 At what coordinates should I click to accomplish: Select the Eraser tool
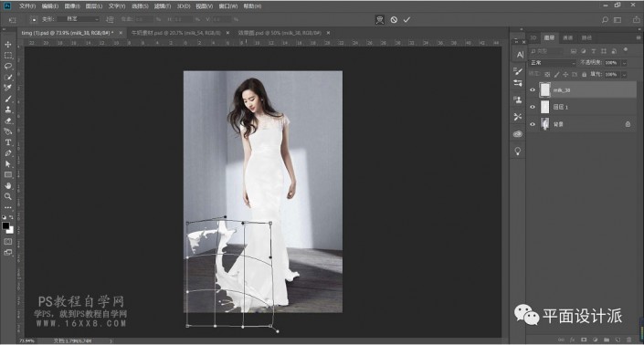[8, 120]
